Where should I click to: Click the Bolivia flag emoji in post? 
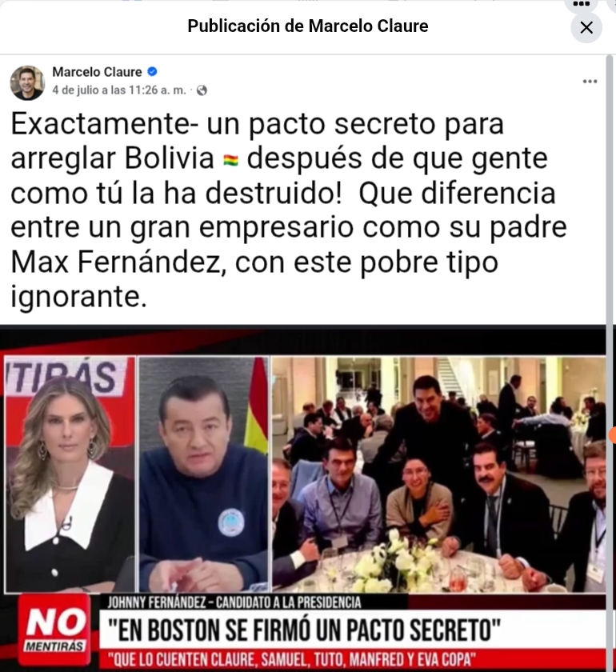click(230, 160)
